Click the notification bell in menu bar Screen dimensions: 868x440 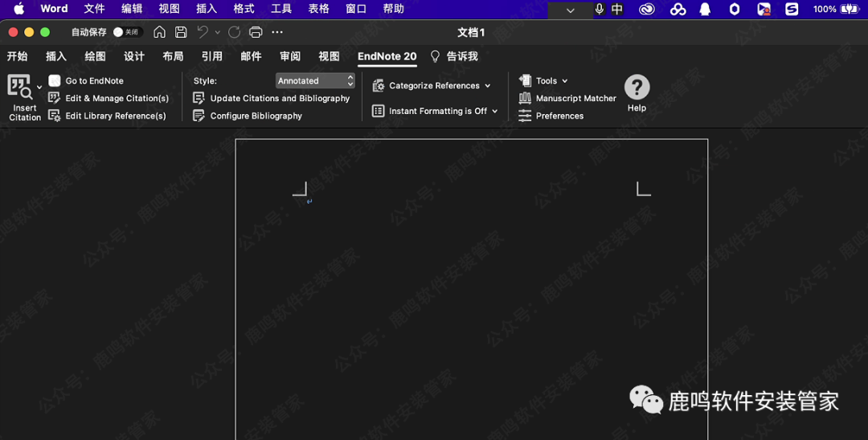(705, 10)
